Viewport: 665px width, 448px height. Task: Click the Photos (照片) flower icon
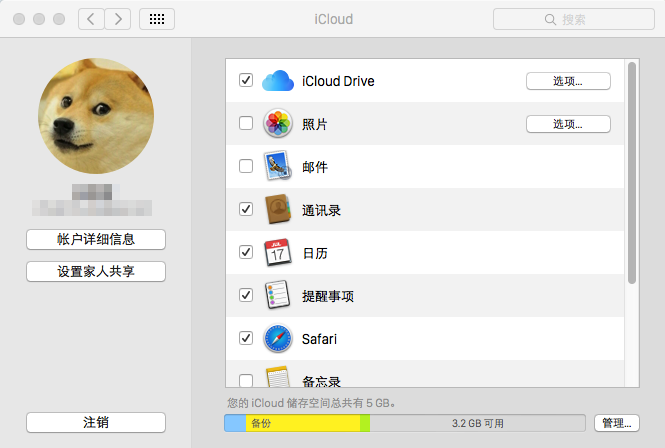point(277,124)
